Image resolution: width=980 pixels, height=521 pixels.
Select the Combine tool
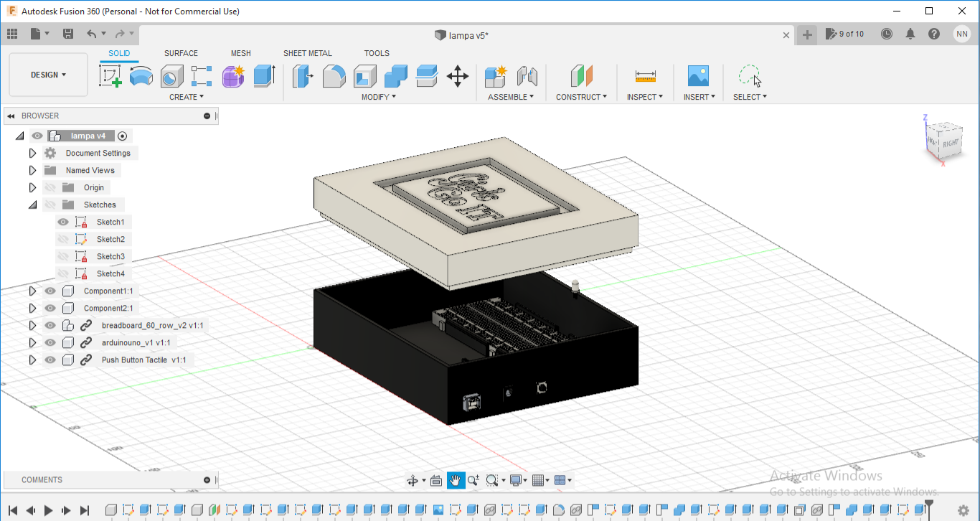coord(396,75)
